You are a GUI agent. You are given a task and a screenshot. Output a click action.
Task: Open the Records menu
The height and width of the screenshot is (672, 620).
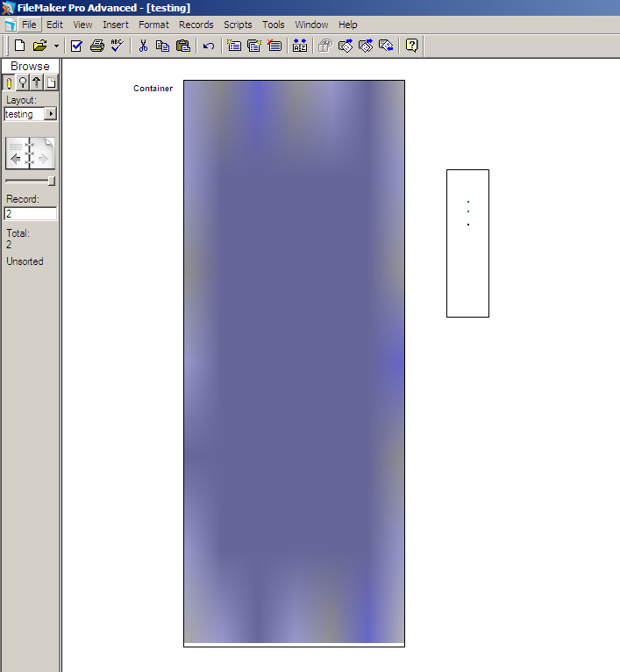click(196, 25)
